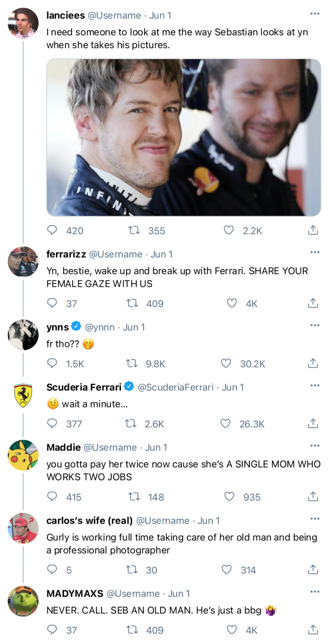Share the ynns tweet
This screenshot has width=329, height=644.
click(x=313, y=363)
